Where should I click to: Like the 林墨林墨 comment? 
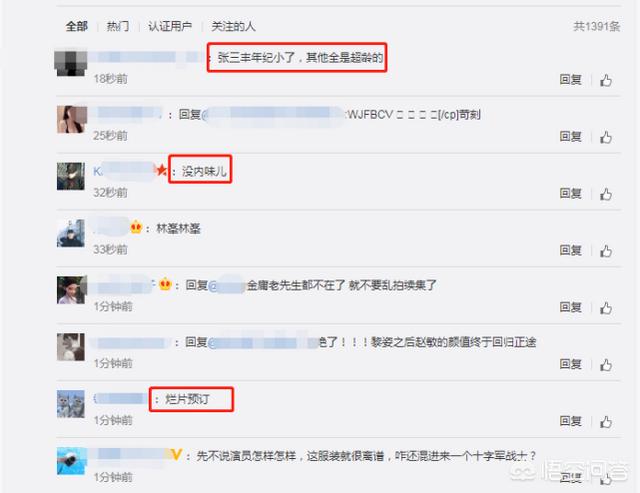point(606,251)
